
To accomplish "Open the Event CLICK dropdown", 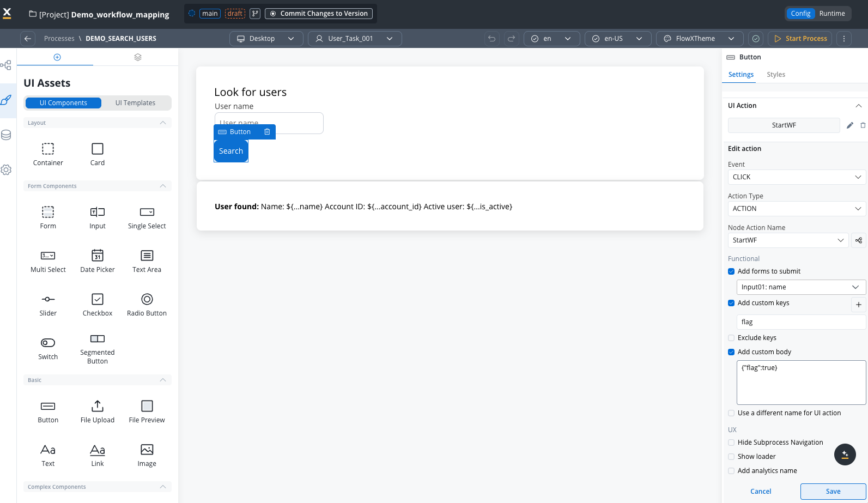I will [797, 177].
